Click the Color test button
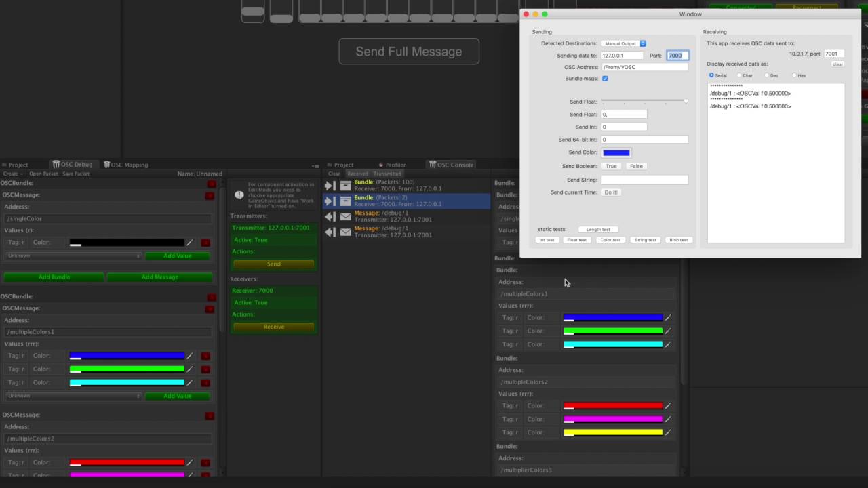Viewport: 868px width, 488px height. click(610, 240)
